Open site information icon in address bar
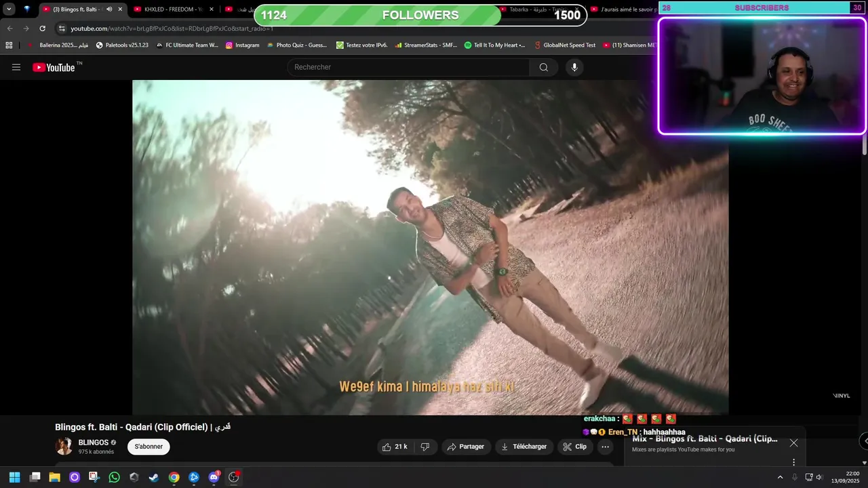The image size is (868, 488). tap(62, 28)
